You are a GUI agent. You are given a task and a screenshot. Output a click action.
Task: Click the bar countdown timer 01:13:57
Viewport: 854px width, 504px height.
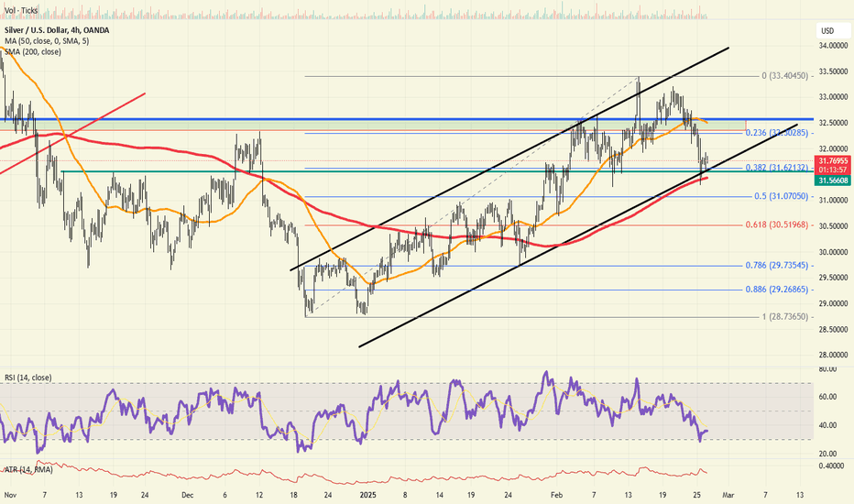point(833,170)
